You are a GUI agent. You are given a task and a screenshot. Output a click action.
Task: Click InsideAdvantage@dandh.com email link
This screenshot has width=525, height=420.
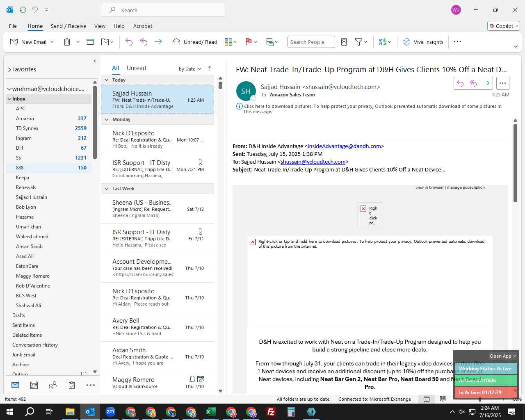344,146
